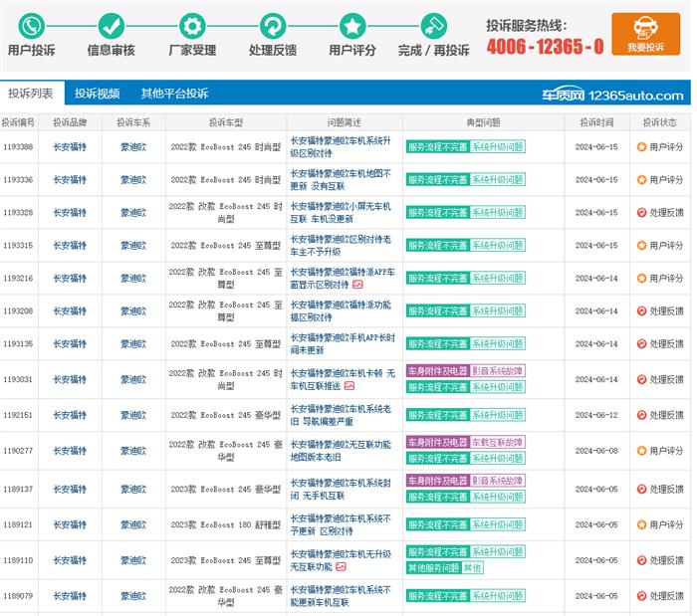Click the 处理反馈 status icon for complaint 1189079
This screenshot has height=616, width=697.
click(641, 595)
